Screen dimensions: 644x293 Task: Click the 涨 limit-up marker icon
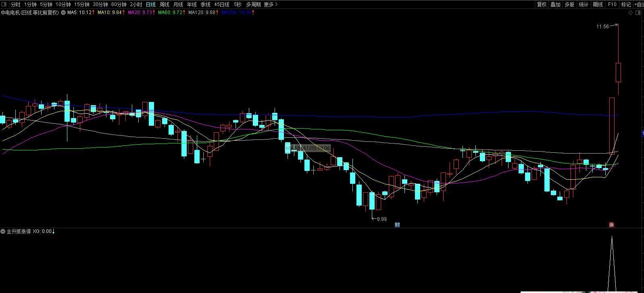tap(611, 225)
